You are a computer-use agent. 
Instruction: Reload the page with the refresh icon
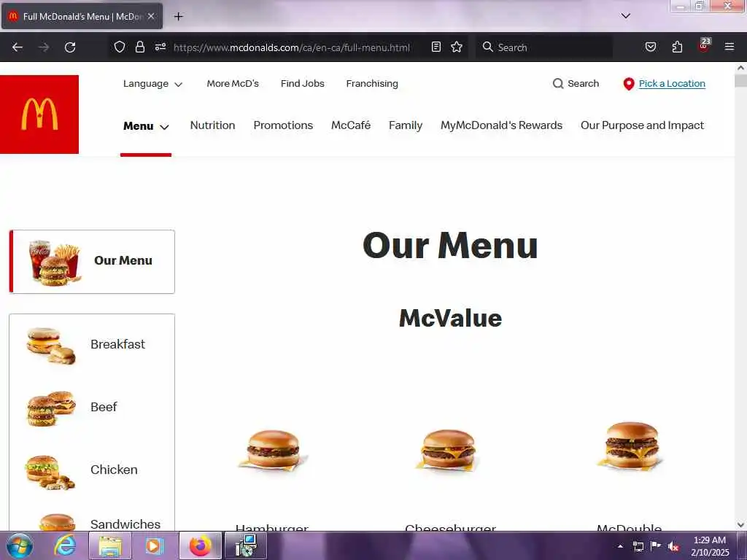click(70, 47)
